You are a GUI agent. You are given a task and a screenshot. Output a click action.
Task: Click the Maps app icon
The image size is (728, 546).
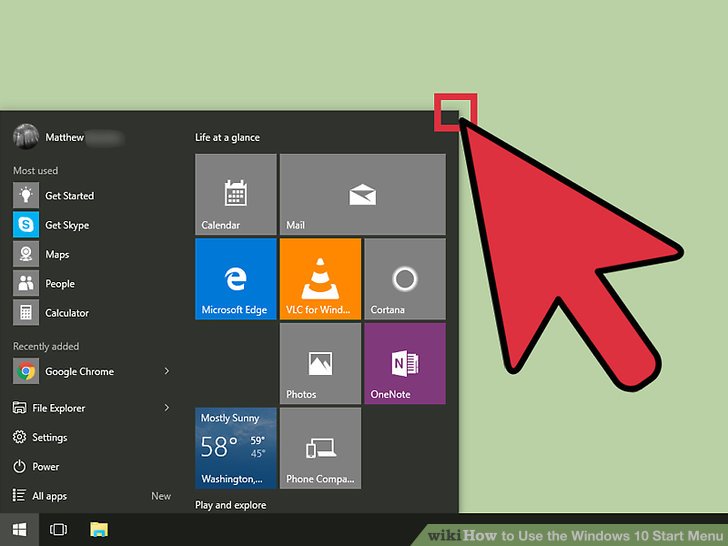[x=26, y=254]
